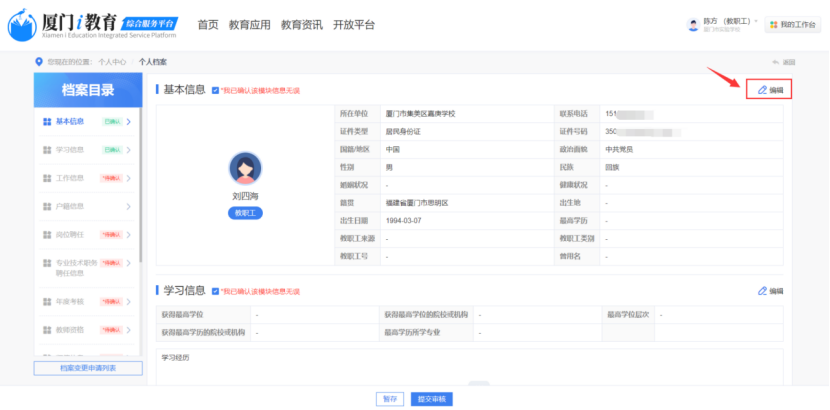Click the grid icon beside 工作信息
The image size is (830, 410).
pos(47,178)
